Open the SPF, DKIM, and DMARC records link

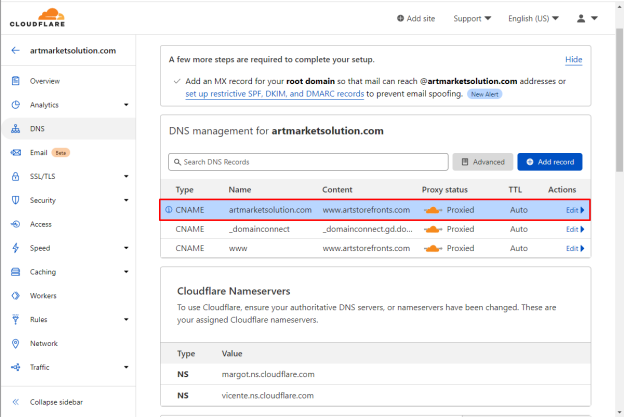275,94
